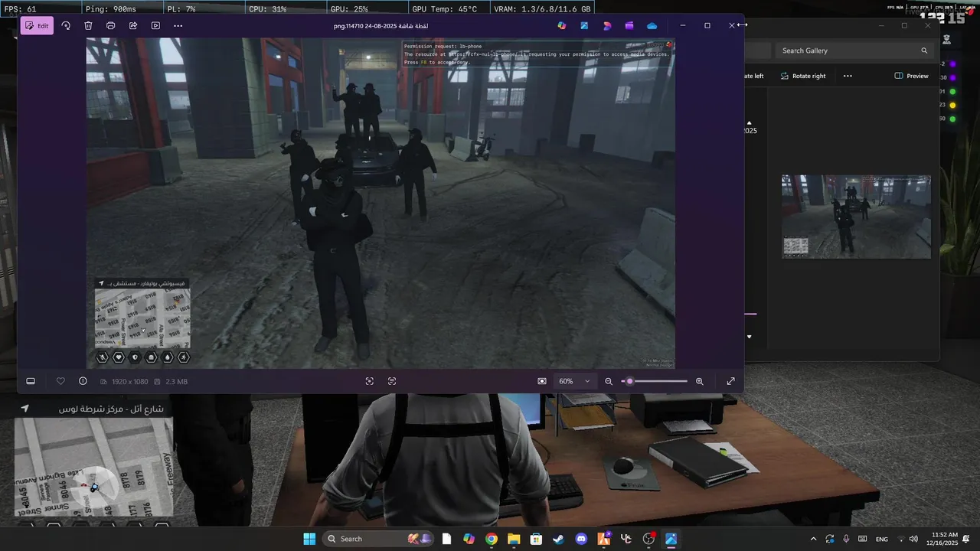Screen dimensions: 980x551
Task: Open Steam from the taskbar
Action: pos(559,539)
